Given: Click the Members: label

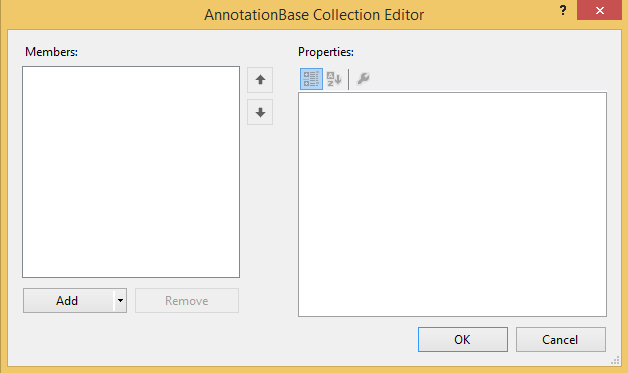Looking at the screenshot, I should [x=51, y=52].
